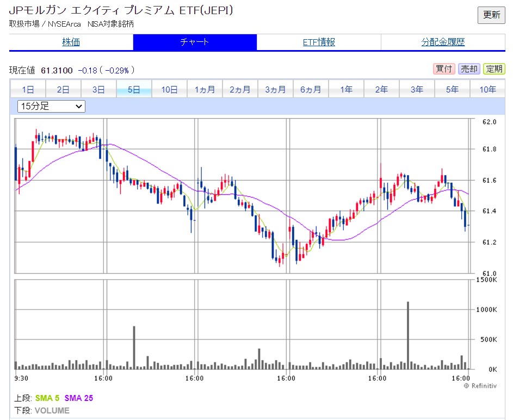Select the チャート tab
The width and height of the screenshot is (513, 420).
(x=195, y=42)
